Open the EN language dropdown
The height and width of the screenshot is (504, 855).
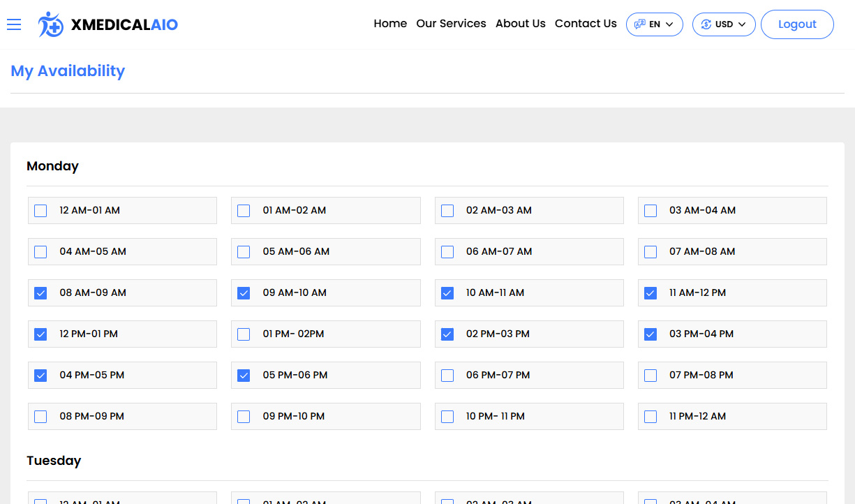[654, 24]
